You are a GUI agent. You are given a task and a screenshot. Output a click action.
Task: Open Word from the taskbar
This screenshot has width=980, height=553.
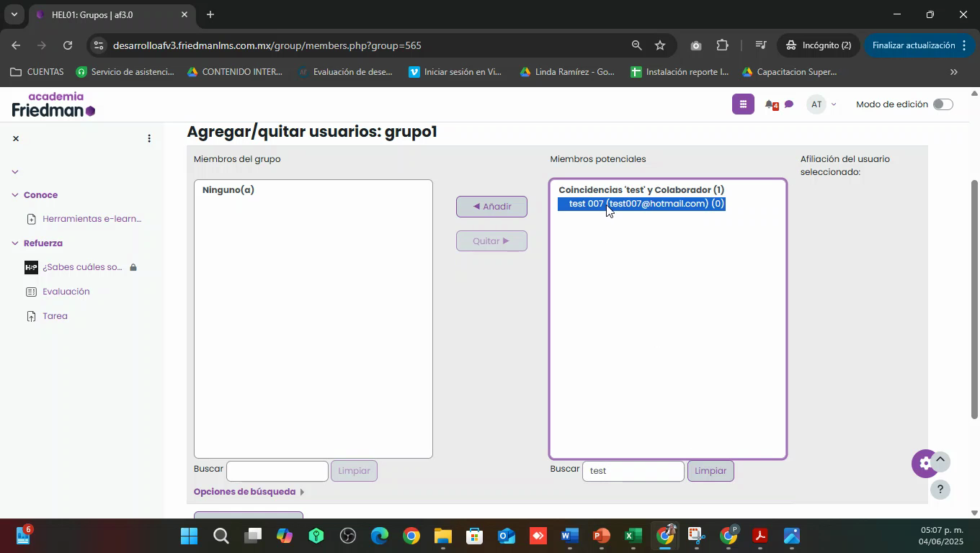pos(569,536)
